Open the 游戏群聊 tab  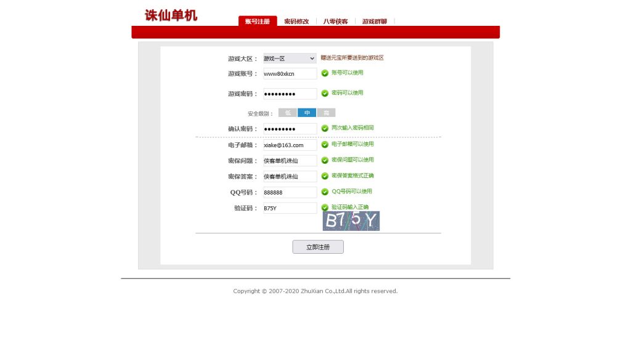374,21
